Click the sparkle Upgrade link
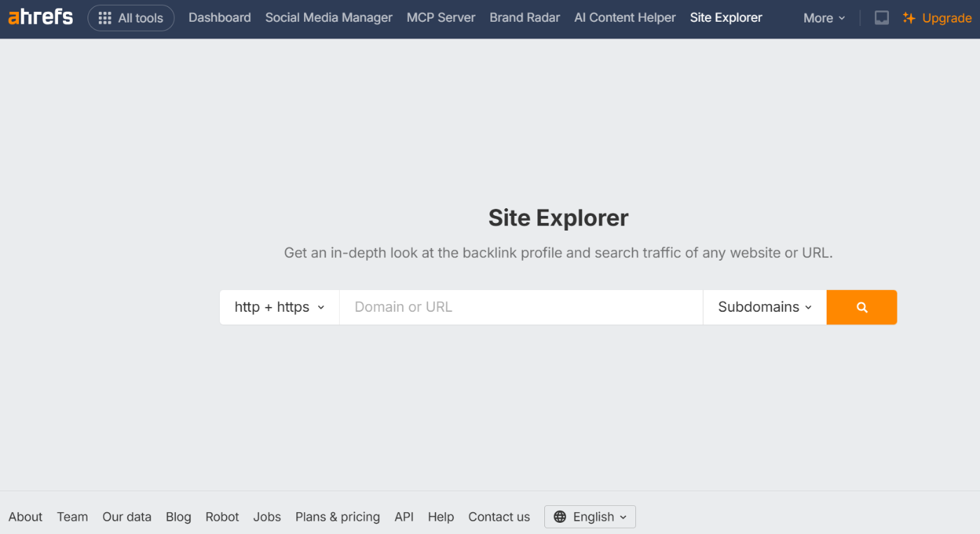The height and width of the screenshot is (534, 980). click(x=937, y=18)
